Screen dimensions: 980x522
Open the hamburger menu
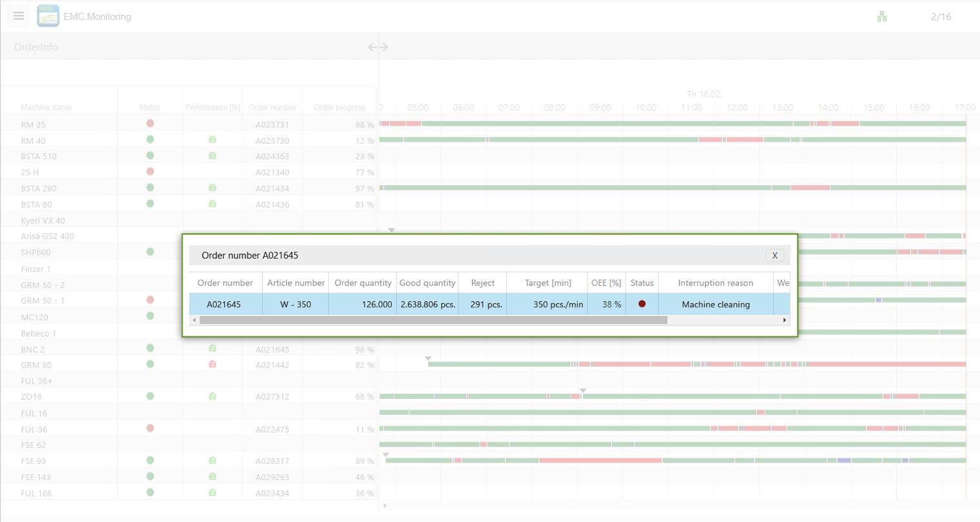click(x=19, y=16)
